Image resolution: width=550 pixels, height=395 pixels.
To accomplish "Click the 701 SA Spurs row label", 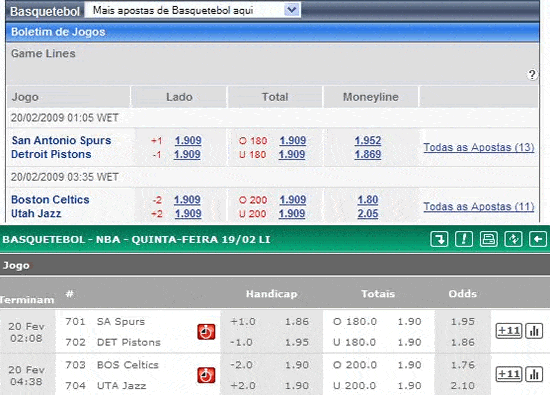I will (x=105, y=322).
